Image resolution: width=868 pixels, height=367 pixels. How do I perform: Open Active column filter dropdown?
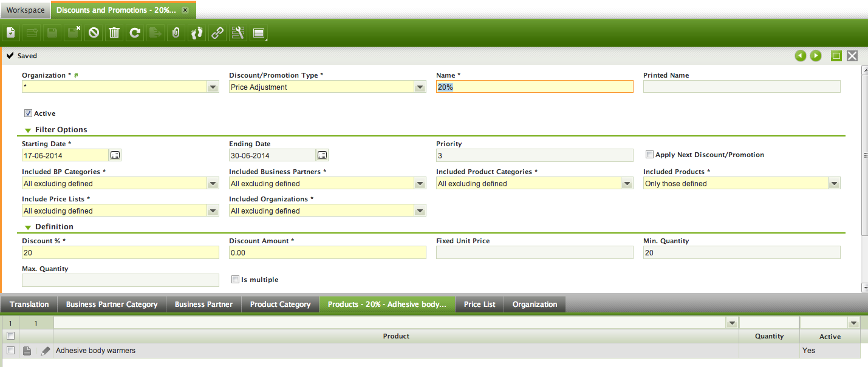point(854,323)
